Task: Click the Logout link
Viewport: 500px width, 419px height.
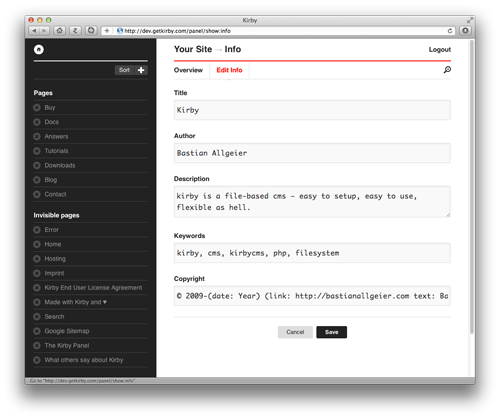Action: coord(440,49)
